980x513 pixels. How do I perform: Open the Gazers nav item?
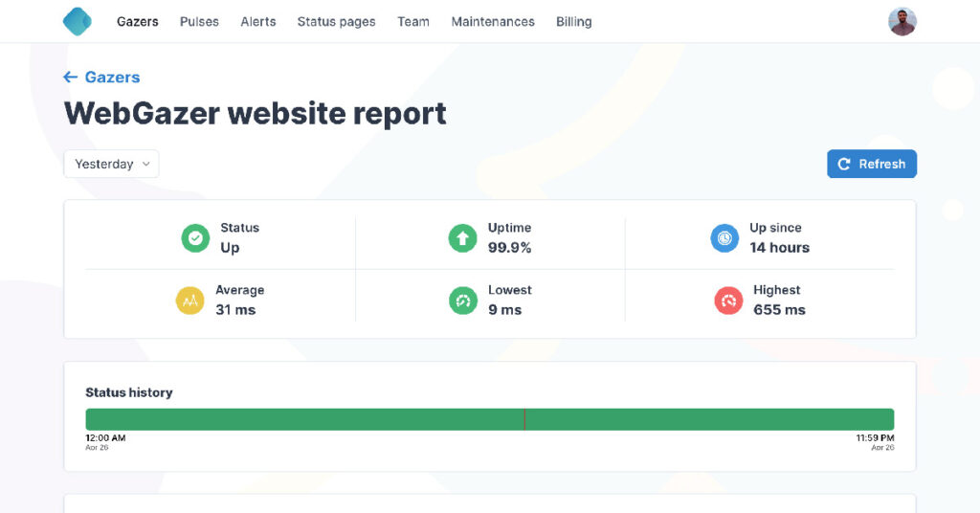(138, 22)
